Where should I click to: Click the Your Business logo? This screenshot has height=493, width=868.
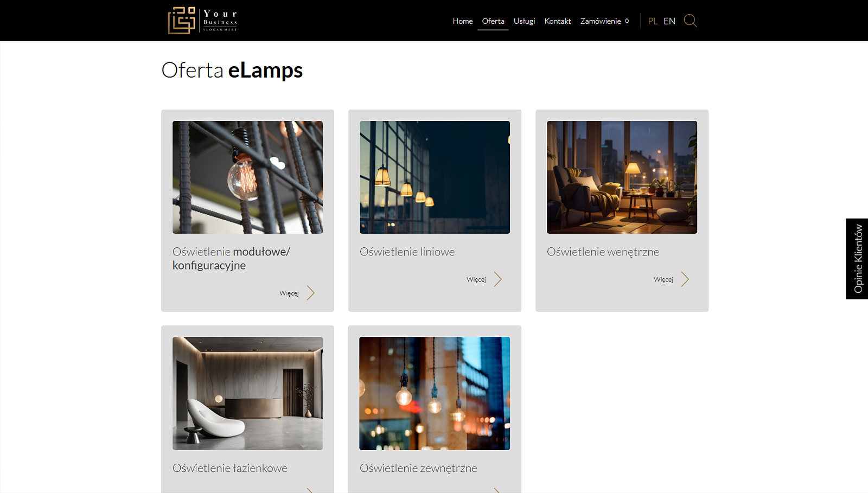(202, 21)
